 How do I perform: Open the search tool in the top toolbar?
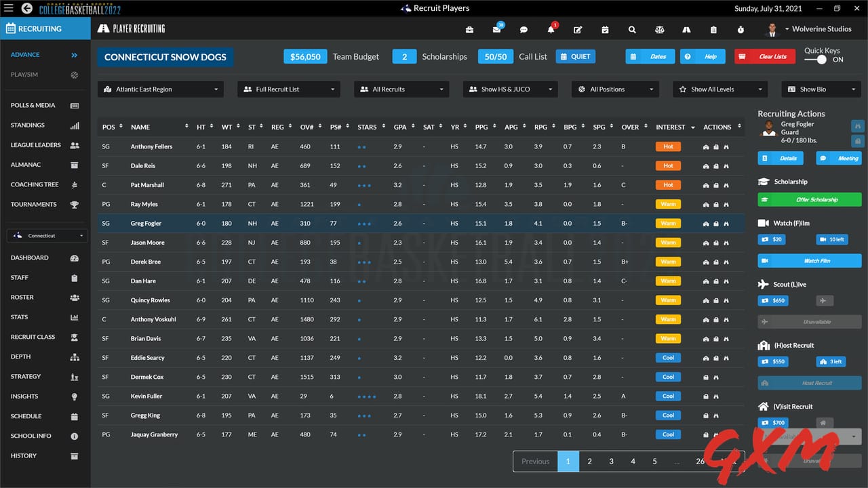point(632,29)
